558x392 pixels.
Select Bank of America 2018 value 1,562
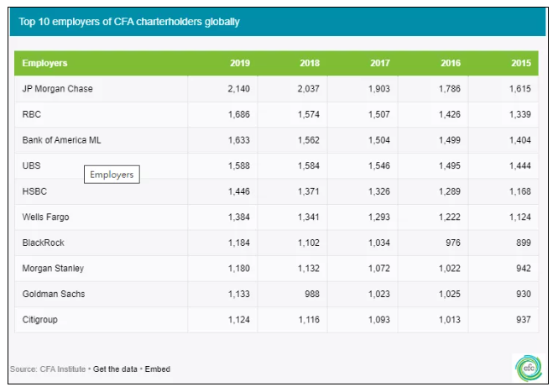coord(309,140)
